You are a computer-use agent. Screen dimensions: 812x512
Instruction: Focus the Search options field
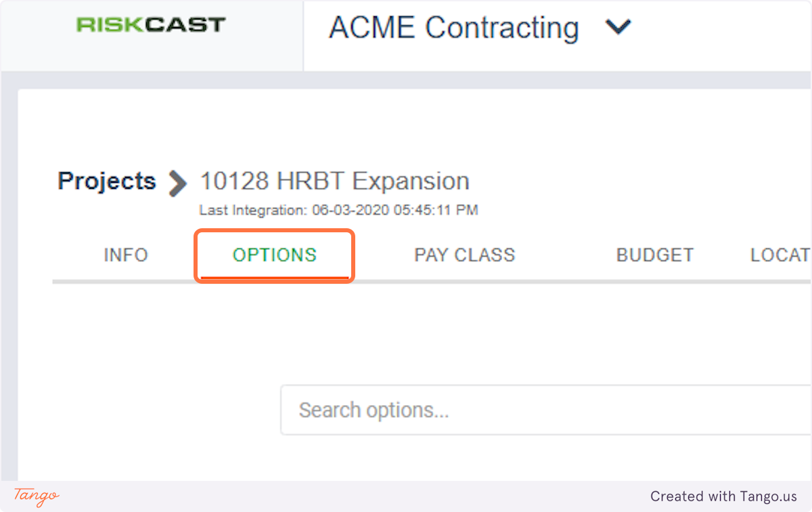(x=541, y=410)
